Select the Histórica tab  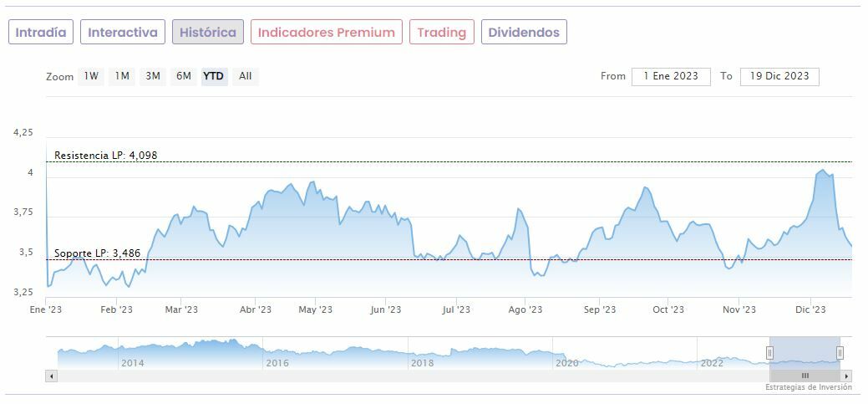click(x=208, y=33)
